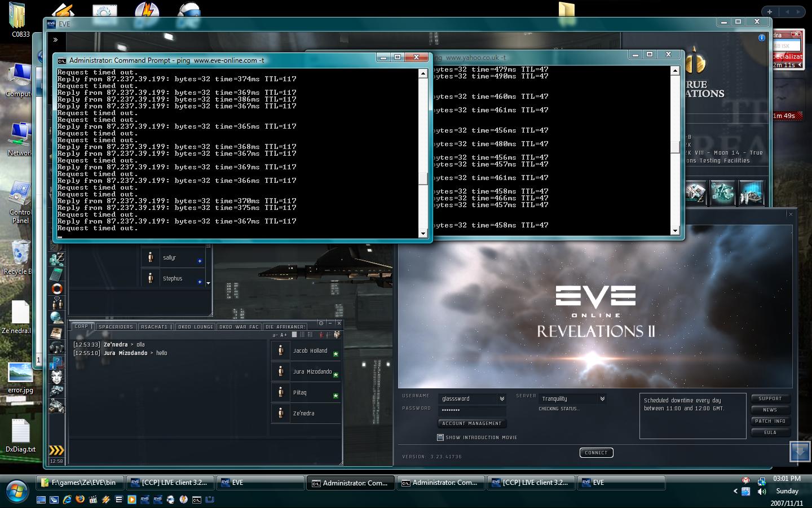Increase chat font size with A+ icon

284,335
